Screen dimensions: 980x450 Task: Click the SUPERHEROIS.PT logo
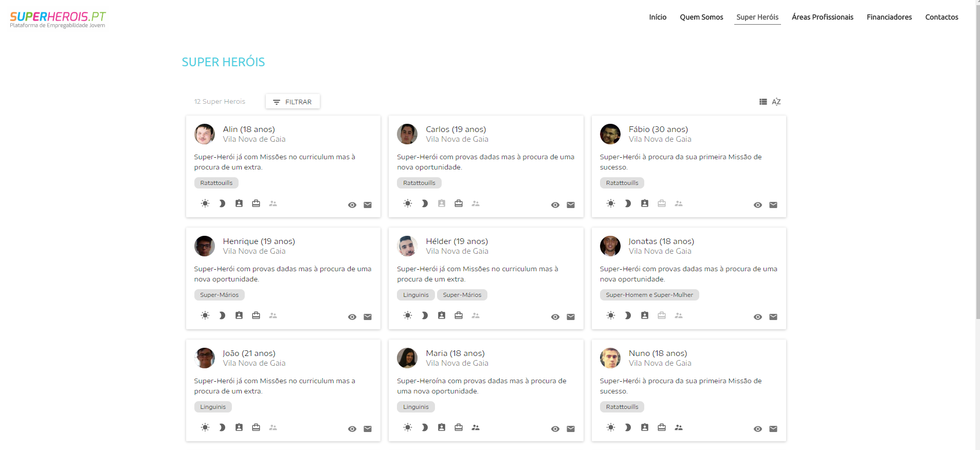[x=58, y=20]
